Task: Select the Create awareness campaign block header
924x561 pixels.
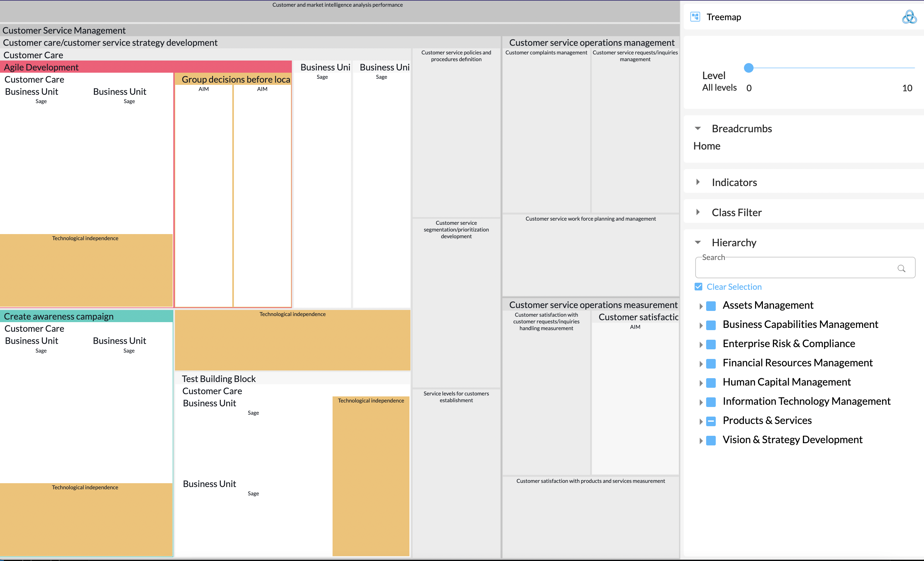Action: (86, 316)
